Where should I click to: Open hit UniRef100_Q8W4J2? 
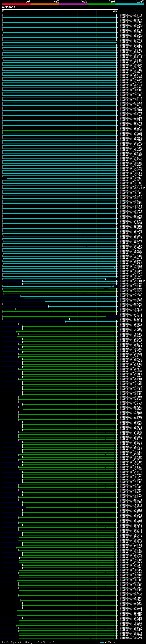tap(131, 15)
